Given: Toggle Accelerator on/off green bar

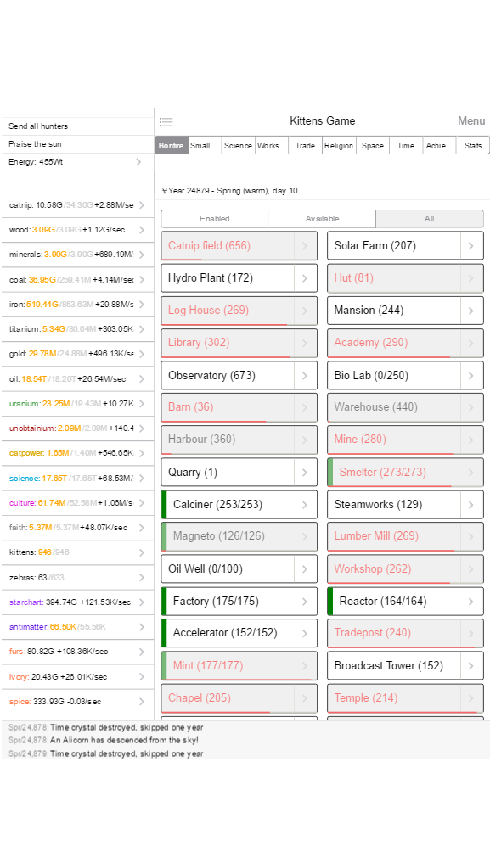Looking at the screenshot, I should click(x=164, y=633).
